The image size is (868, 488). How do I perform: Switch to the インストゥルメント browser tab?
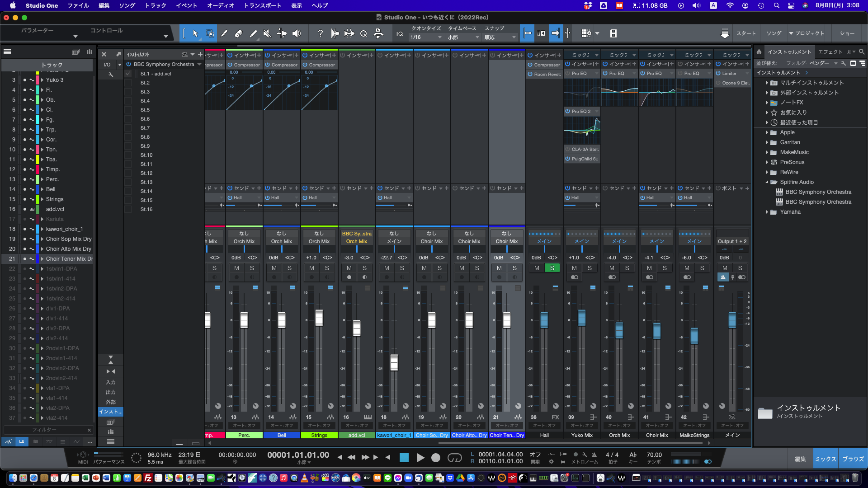tap(789, 52)
